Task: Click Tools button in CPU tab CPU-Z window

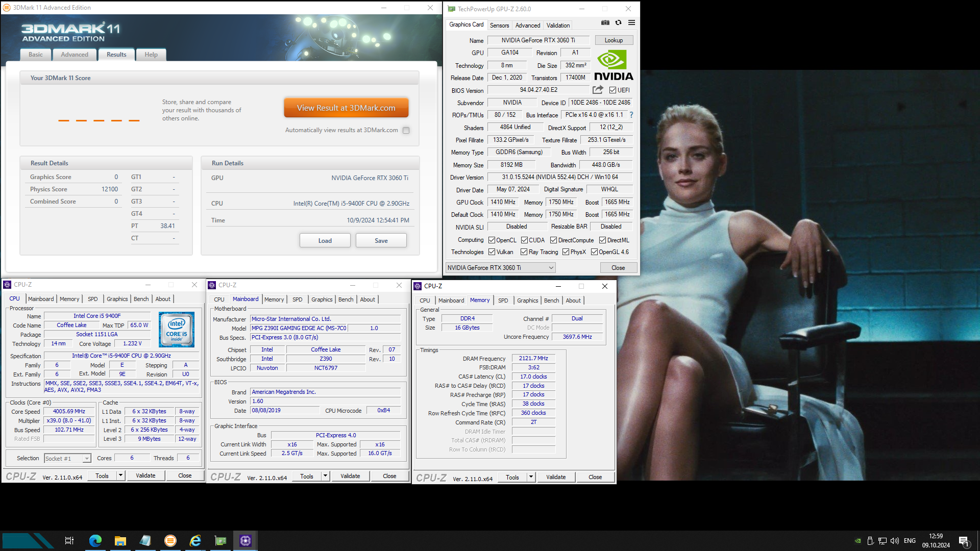Action: 102,475
